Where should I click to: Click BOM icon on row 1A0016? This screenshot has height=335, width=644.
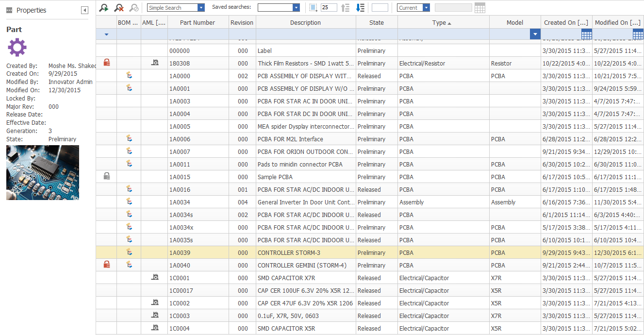[x=129, y=189]
